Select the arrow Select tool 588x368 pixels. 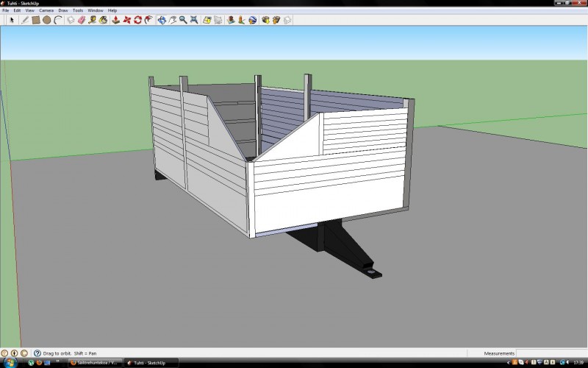(12, 20)
